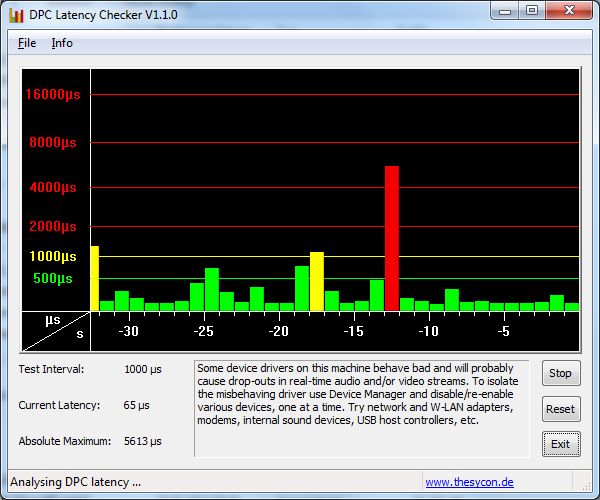
Task: Click the 16000µs axis label
Action: point(53,94)
